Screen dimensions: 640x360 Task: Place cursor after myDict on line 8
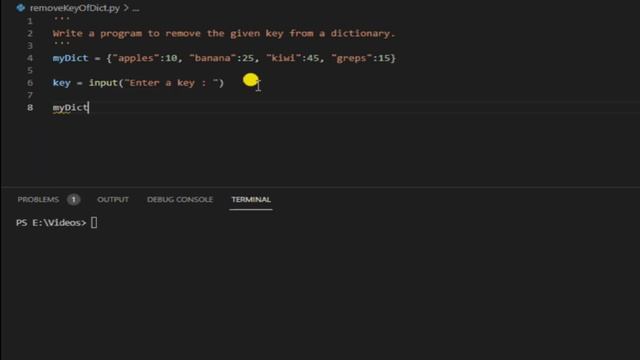(89, 107)
